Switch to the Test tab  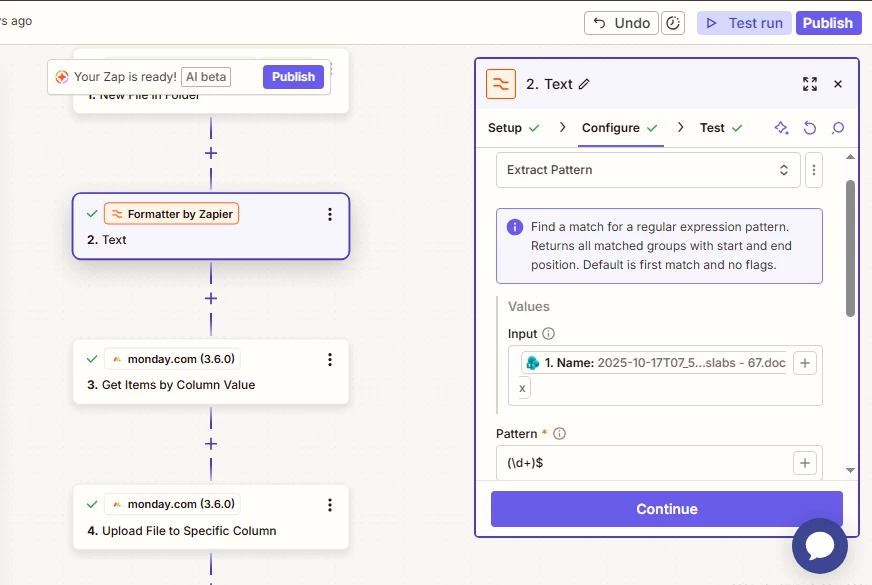click(x=721, y=128)
